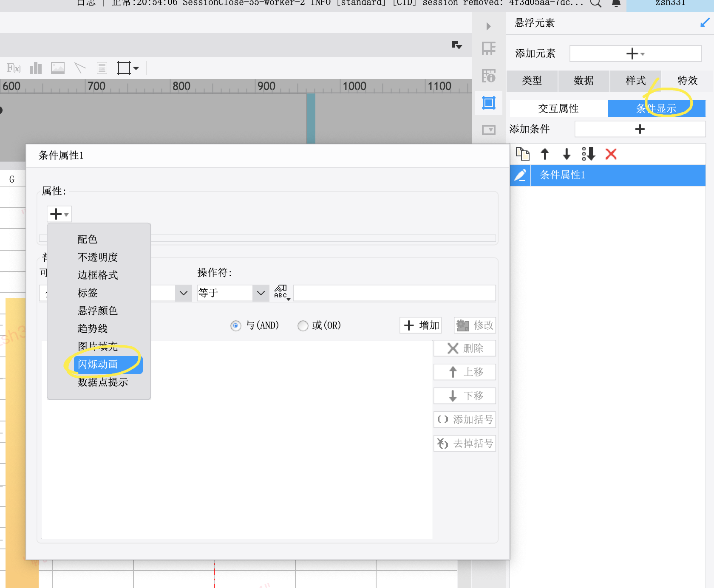The image size is (714, 588).
Task: Click the 增加 button
Action: [421, 325]
